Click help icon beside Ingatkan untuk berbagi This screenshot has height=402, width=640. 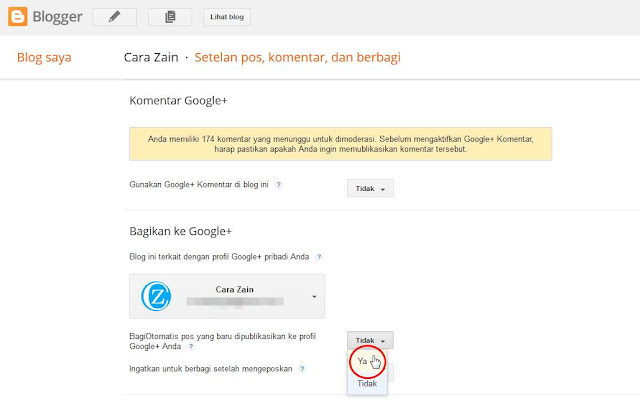pos(302,369)
